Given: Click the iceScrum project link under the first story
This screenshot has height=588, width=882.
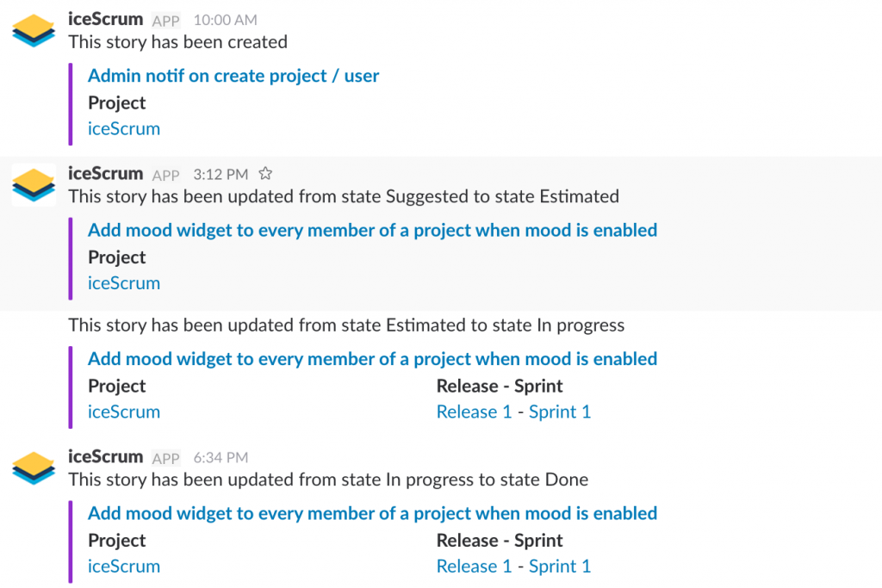Looking at the screenshot, I should [x=123, y=128].
